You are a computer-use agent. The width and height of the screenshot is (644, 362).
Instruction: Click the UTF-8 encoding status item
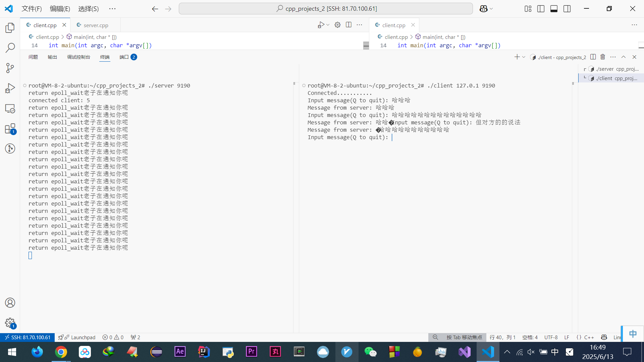(x=551, y=337)
